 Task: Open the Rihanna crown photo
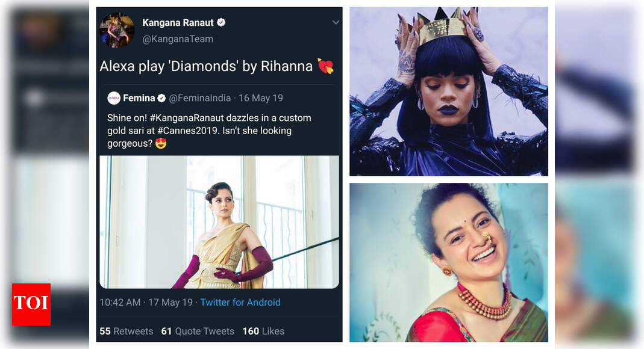[x=449, y=91]
